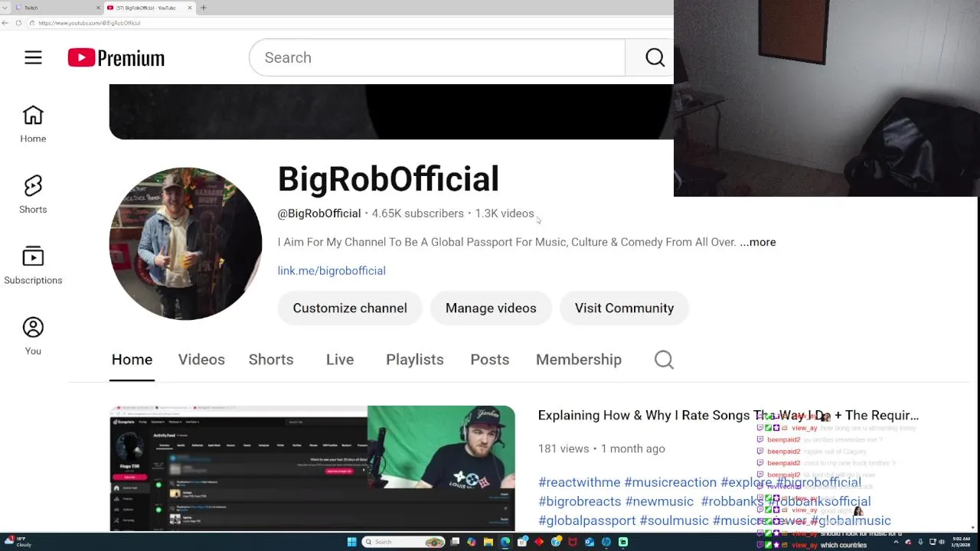Viewport: 980px width, 551px height.
Task: Go to Home in the sidebar
Action: tap(33, 124)
